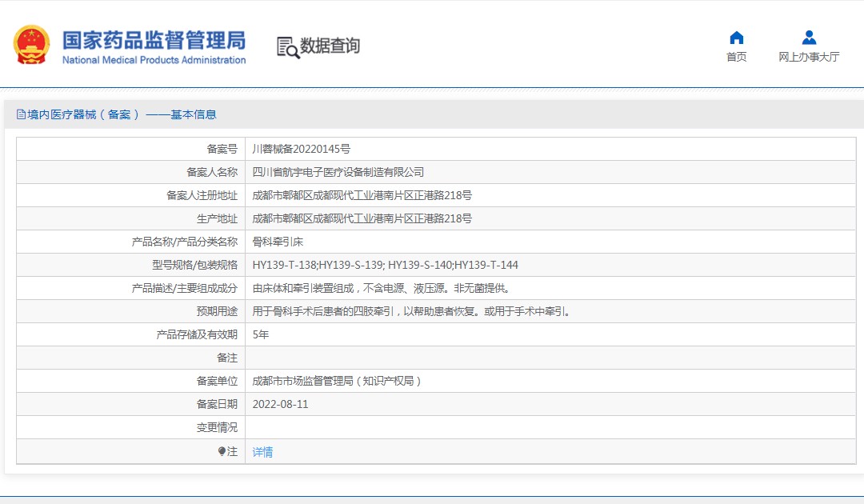The image size is (864, 504).
Task: Select model spec HY139-T-138;HY139-S-139 value
Action: pos(385,264)
